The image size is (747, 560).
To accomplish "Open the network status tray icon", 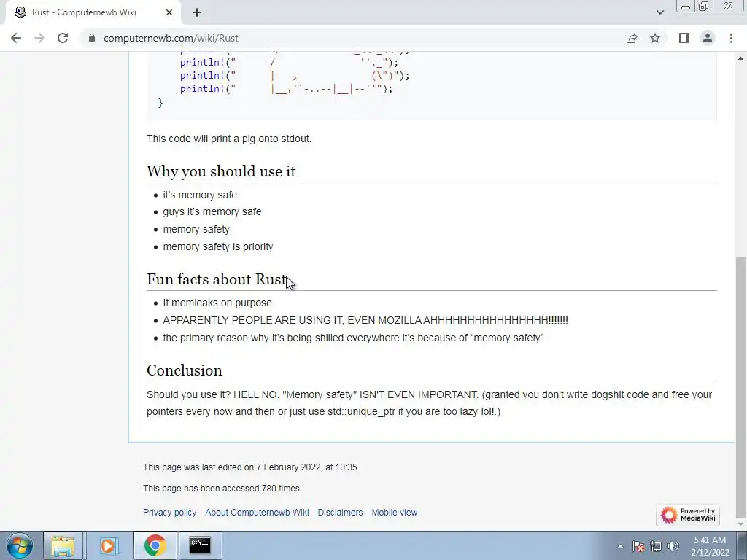I will pos(656,546).
